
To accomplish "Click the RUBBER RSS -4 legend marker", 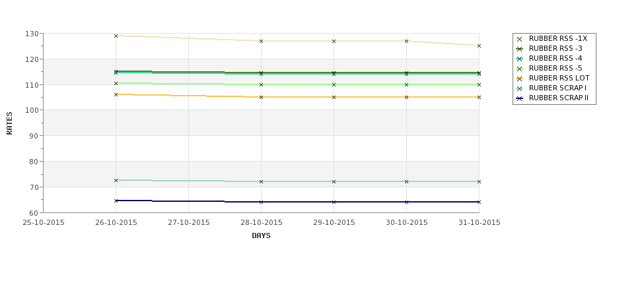I will click(x=520, y=59).
